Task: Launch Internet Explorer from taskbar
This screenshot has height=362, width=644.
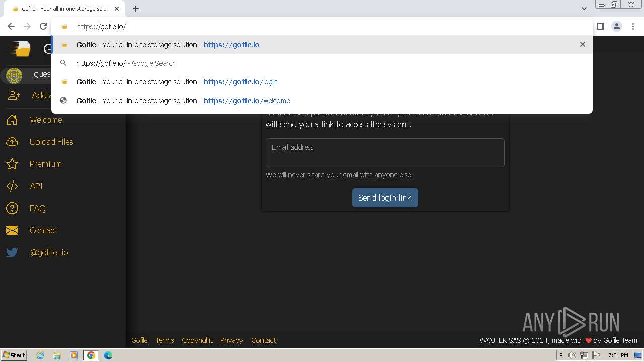Action: pos(40,355)
